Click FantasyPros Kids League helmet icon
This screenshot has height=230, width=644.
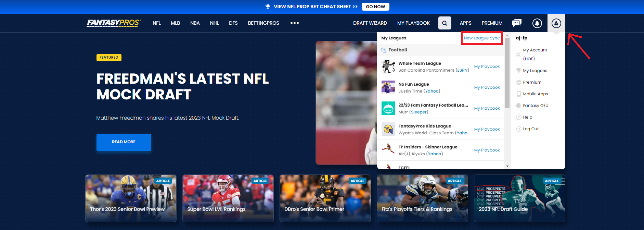(x=388, y=129)
